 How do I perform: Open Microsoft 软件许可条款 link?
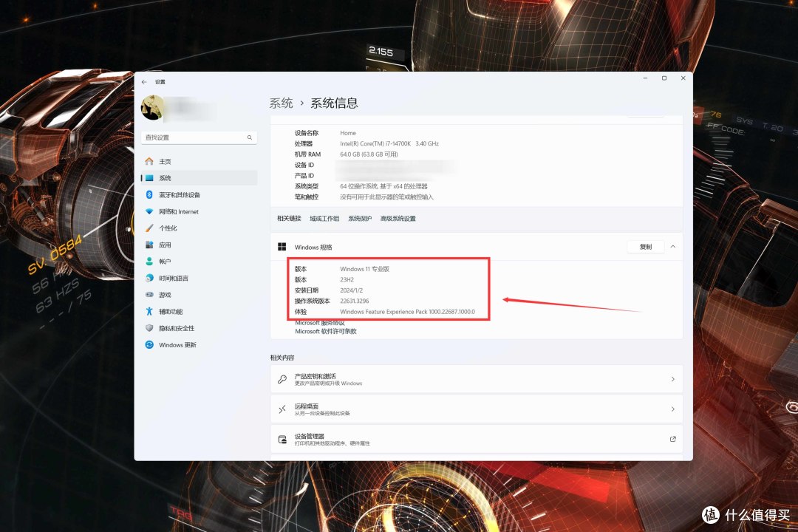(x=326, y=332)
